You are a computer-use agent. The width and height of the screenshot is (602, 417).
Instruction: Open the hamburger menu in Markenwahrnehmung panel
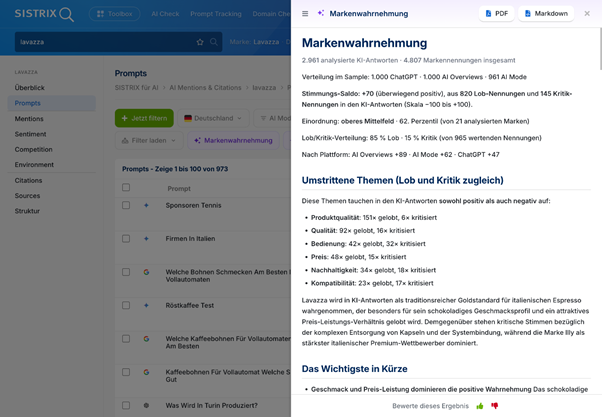pos(305,13)
